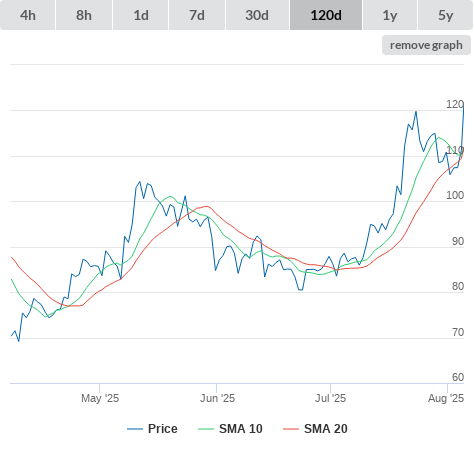Click the 100 price level axis label
The height and width of the screenshot is (455, 474).
coord(455,195)
